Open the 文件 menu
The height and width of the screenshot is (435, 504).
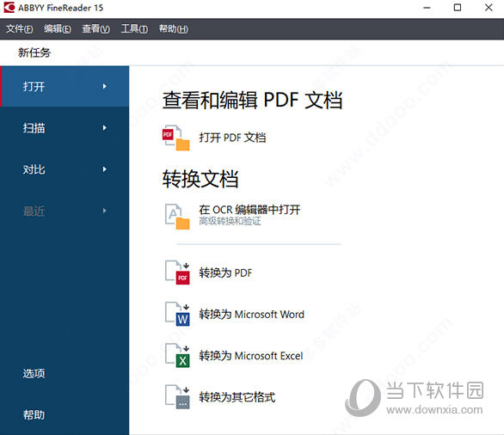pyautogui.click(x=19, y=29)
